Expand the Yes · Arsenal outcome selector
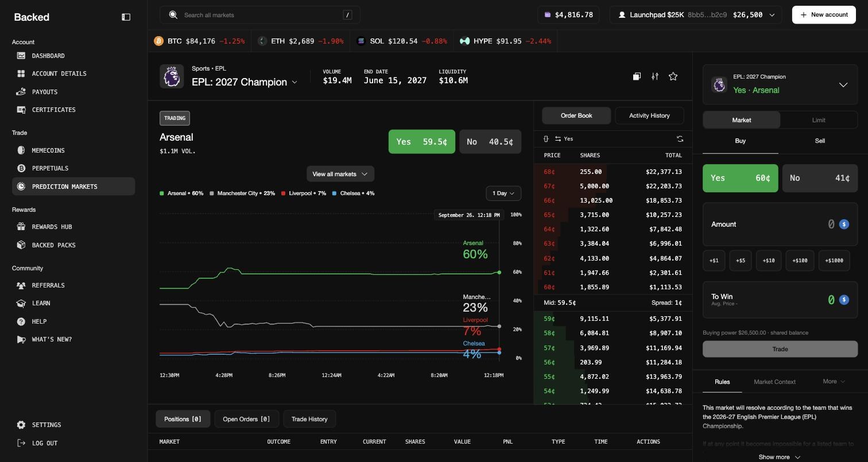868x462 pixels. pos(780,85)
